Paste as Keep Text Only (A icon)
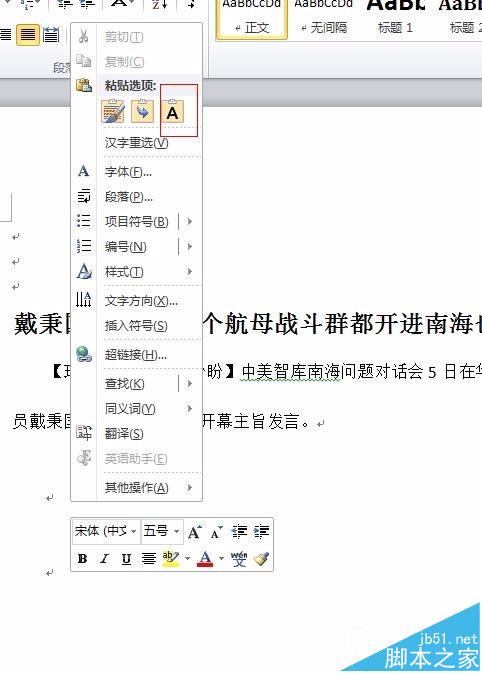Image resolution: width=482 pixels, height=673 pixels. tap(172, 112)
